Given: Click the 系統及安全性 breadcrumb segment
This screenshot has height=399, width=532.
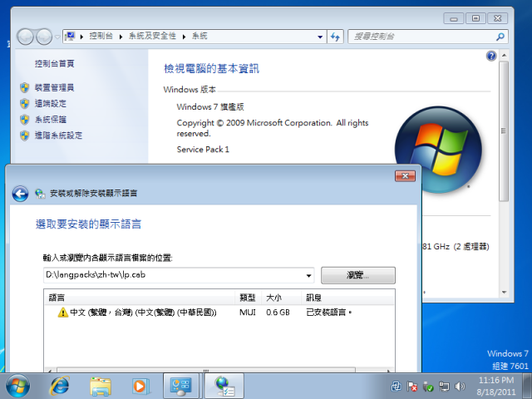Looking at the screenshot, I should pyautogui.click(x=152, y=36).
